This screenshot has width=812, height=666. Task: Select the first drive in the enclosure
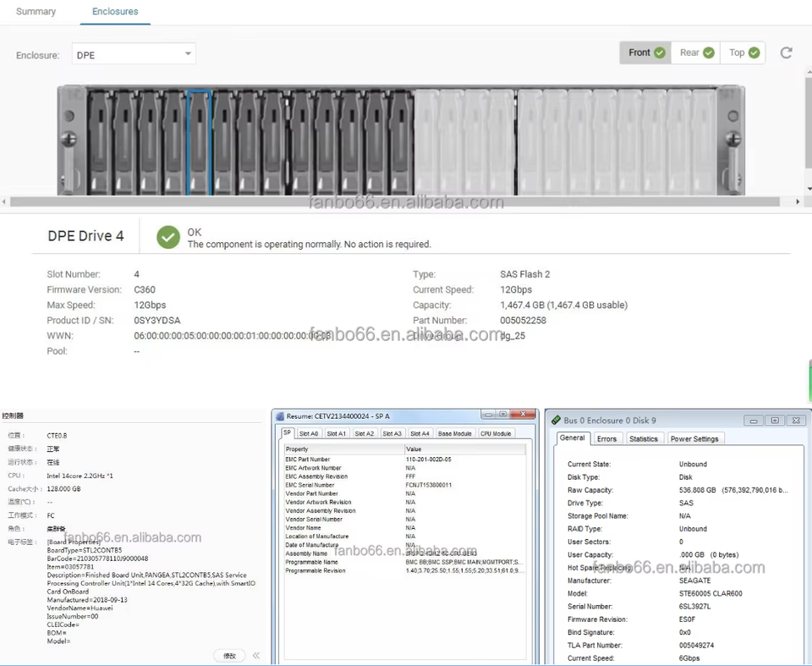(x=98, y=142)
